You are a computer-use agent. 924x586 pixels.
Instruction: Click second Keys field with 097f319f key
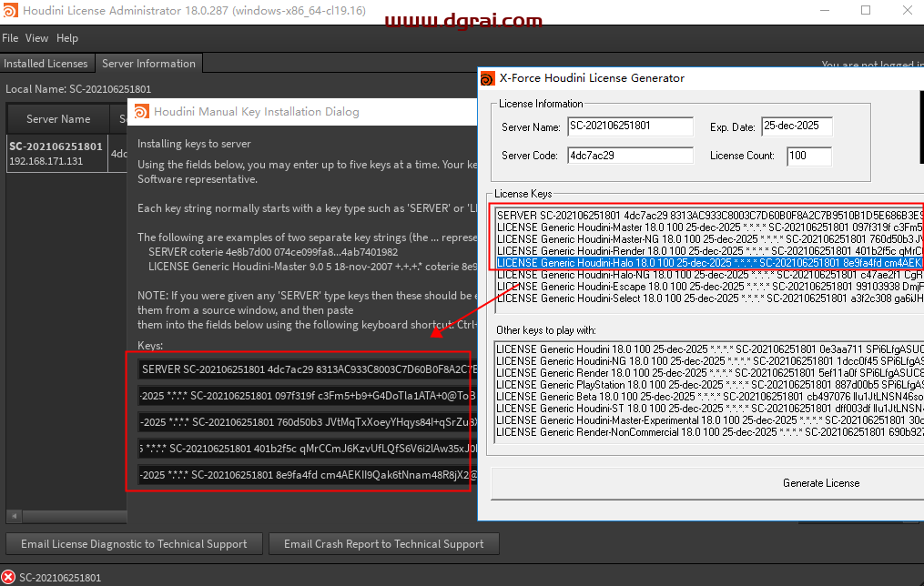pos(307,396)
